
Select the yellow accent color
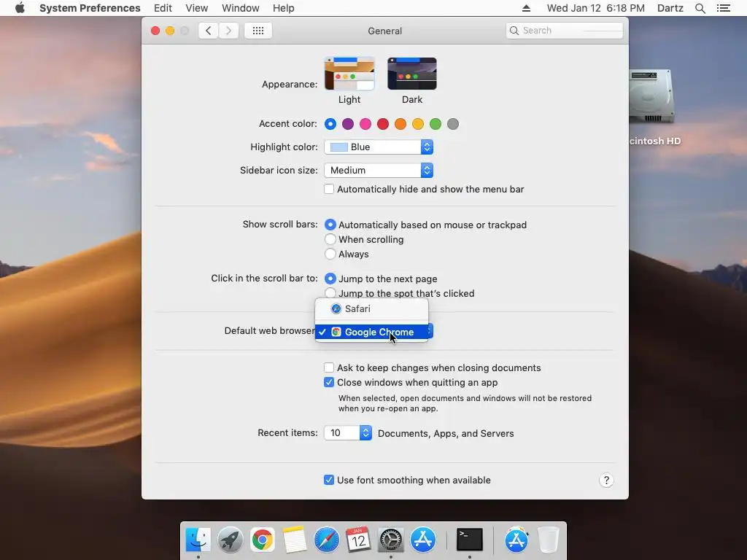(418, 124)
